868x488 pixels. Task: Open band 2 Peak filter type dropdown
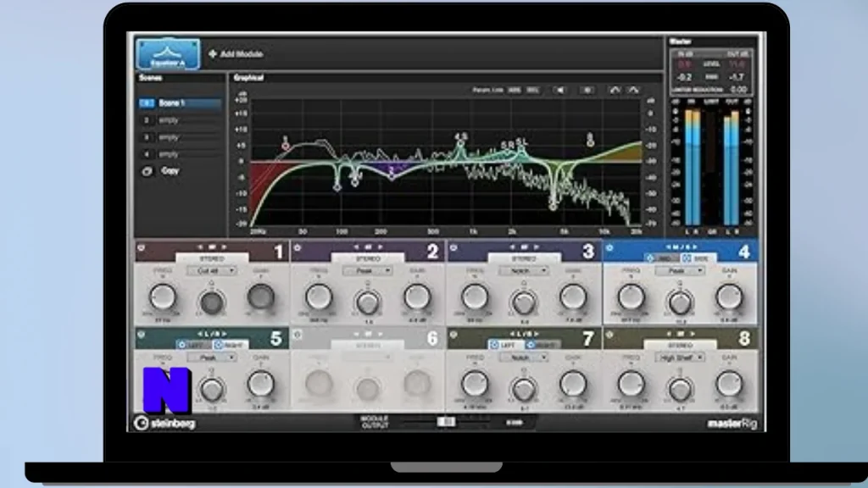368,270
